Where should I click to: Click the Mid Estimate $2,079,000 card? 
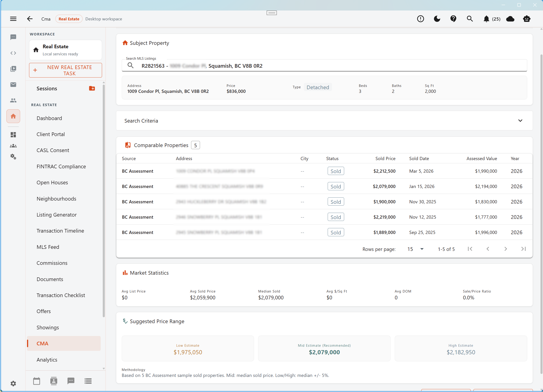pos(324,349)
